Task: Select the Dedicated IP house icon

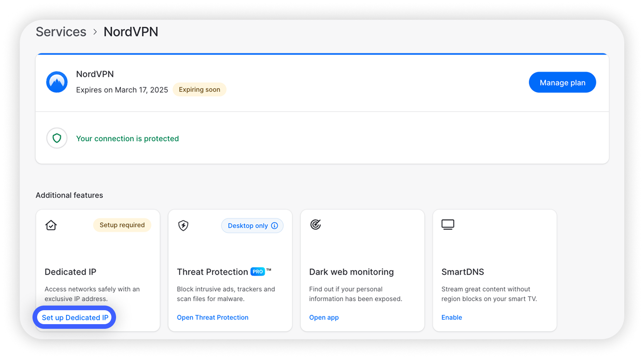Action: tap(51, 225)
